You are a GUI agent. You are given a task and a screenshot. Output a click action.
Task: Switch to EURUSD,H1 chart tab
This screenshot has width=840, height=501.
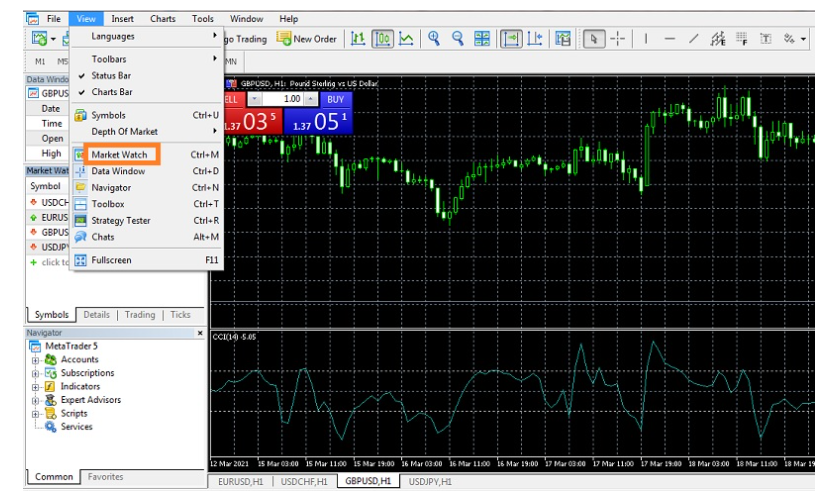241,482
